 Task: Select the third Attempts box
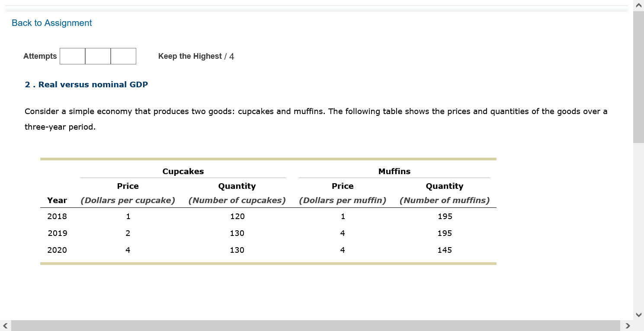coord(123,56)
